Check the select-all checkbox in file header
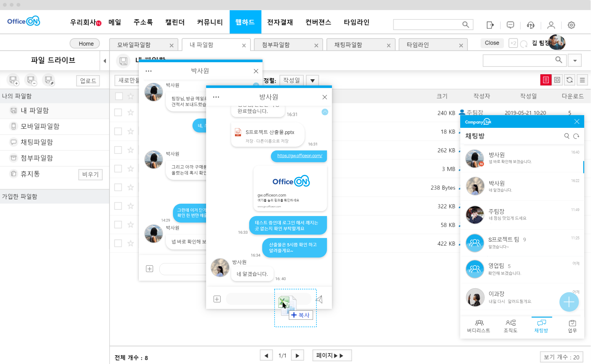The image size is (591, 364). tap(119, 96)
